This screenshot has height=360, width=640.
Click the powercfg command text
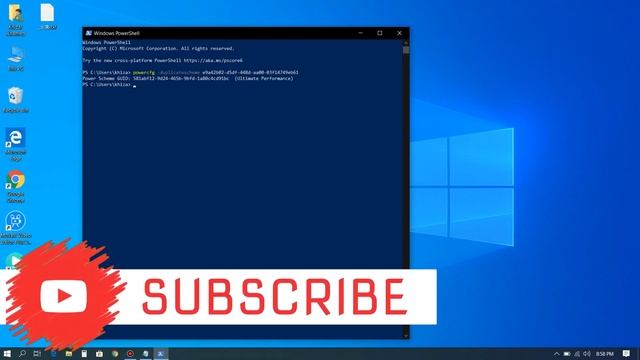(144, 72)
